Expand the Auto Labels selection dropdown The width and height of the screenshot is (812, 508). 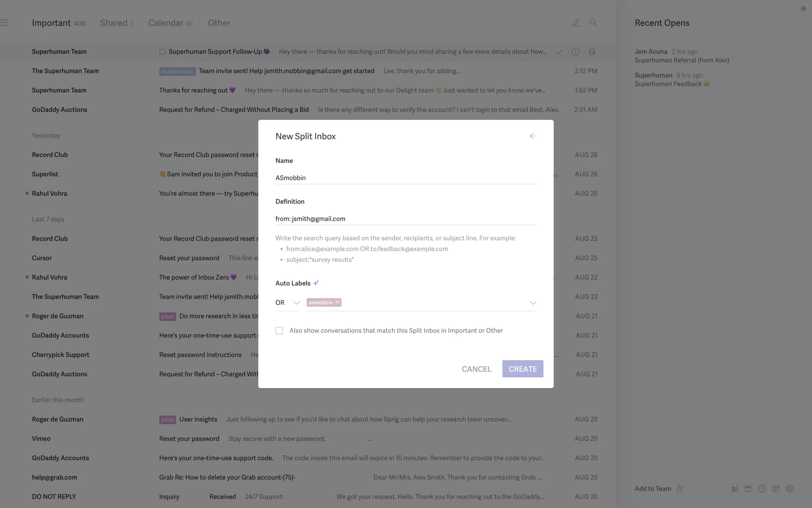tap(533, 303)
